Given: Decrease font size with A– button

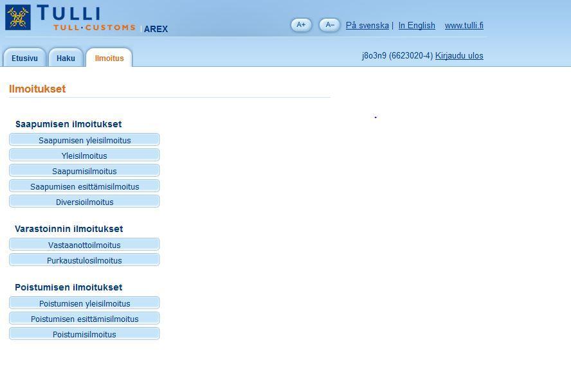Looking at the screenshot, I should [x=330, y=25].
